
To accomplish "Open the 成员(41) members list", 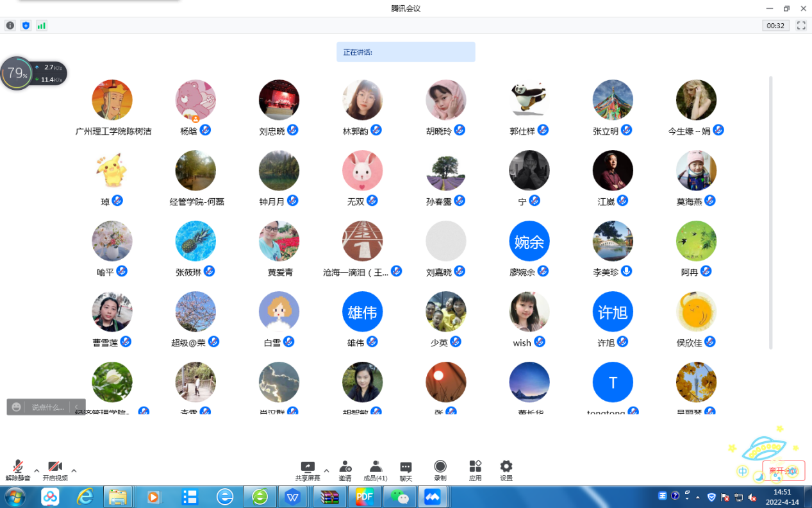I will click(376, 470).
